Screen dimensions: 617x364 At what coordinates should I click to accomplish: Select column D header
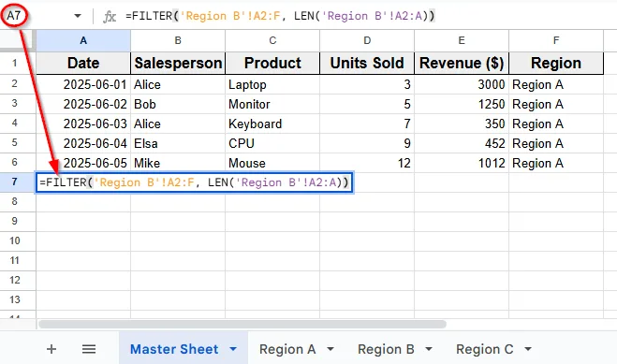[367, 40]
